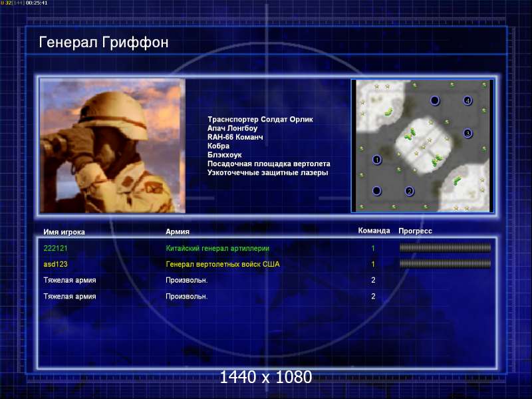Click the Имя игрока column header

[x=64, y=232]
